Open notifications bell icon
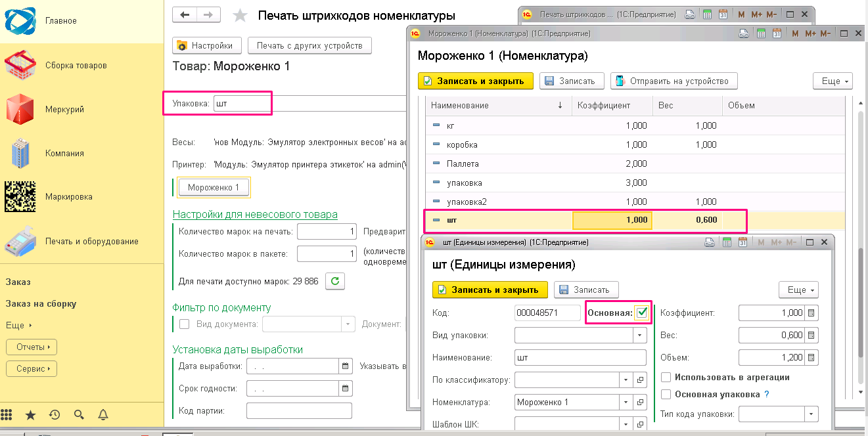Viewport: 868px width, 436px height. coord(103,414)
